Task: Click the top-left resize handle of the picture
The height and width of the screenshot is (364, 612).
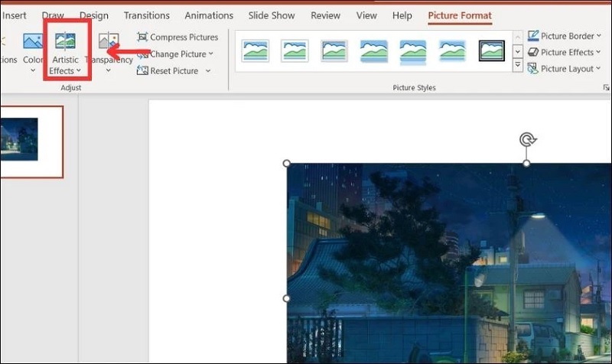Action: 288,163
